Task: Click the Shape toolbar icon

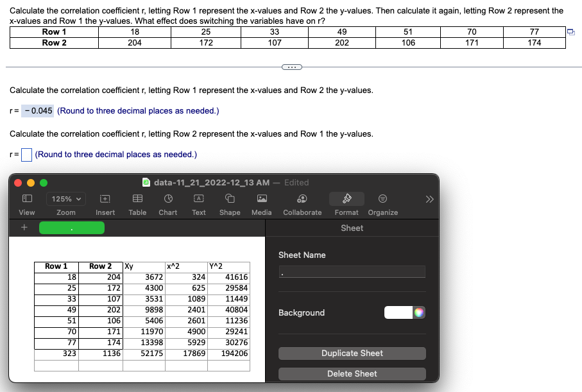Action: 230,199
